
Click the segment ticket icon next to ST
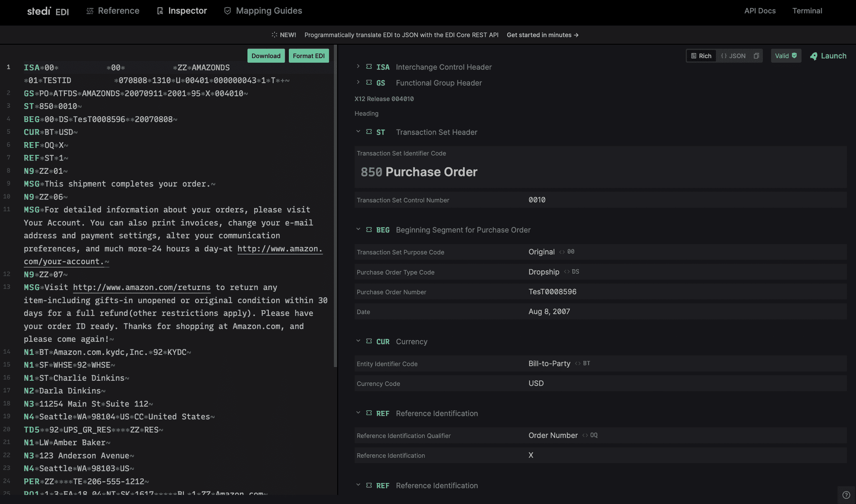coord(369,132)
